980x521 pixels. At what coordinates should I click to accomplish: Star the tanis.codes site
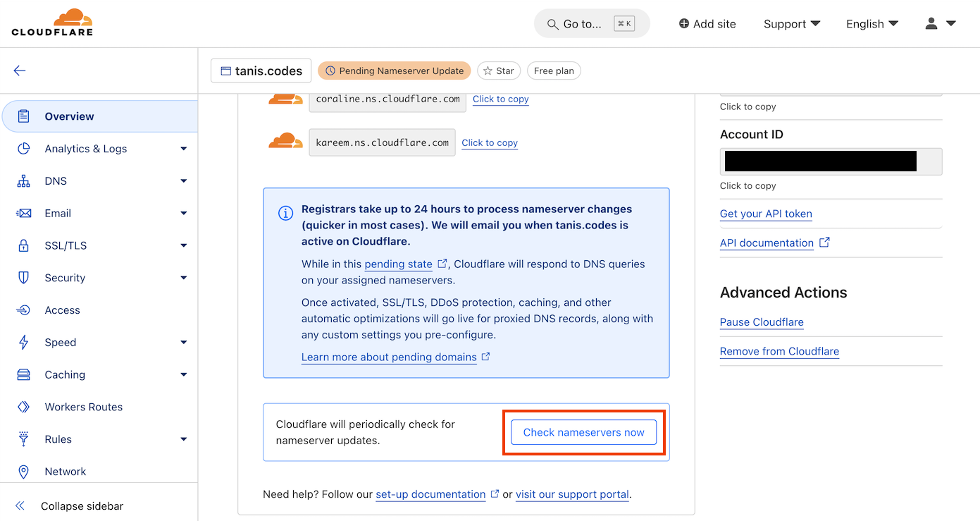(498, 71)
